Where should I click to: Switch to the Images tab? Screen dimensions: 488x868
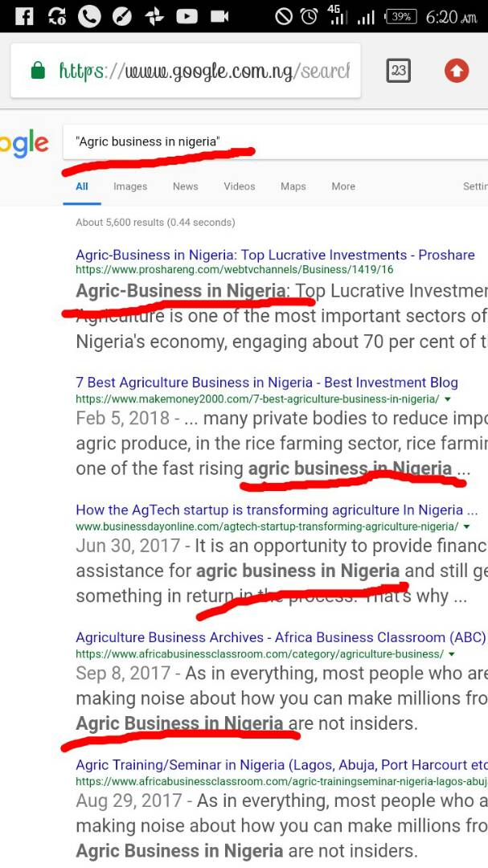coord(130,186)
